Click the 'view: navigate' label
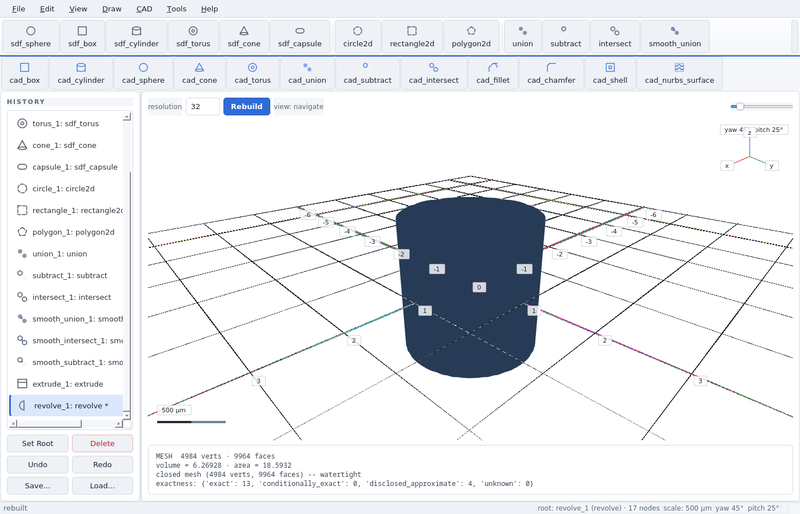This screenshot has height=514, width=800. pos(298,107)
